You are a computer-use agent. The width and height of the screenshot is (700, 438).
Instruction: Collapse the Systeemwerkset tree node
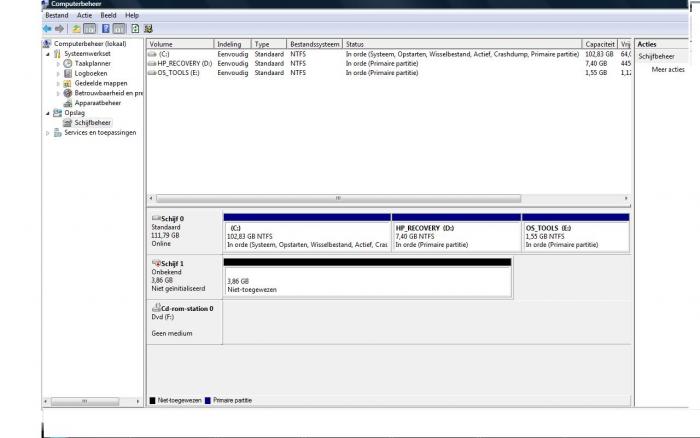[x=48, y=54]
